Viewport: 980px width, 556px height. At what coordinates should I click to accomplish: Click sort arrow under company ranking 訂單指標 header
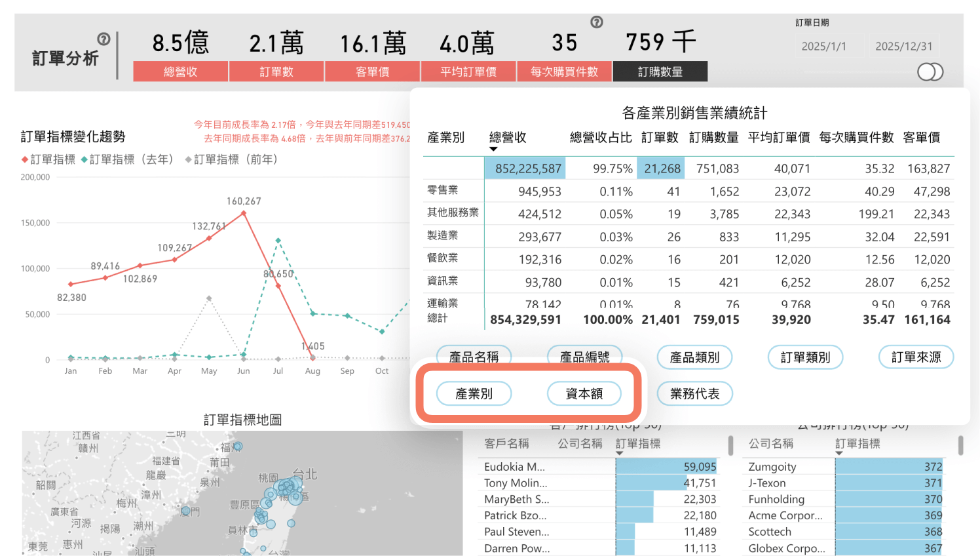coord(839,454)
